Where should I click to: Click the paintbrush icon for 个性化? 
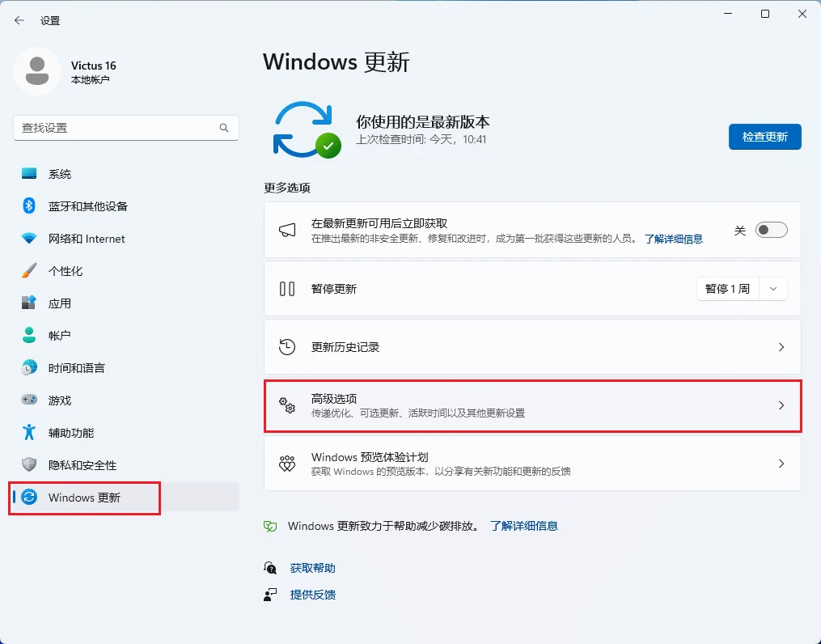click(29, 271)
